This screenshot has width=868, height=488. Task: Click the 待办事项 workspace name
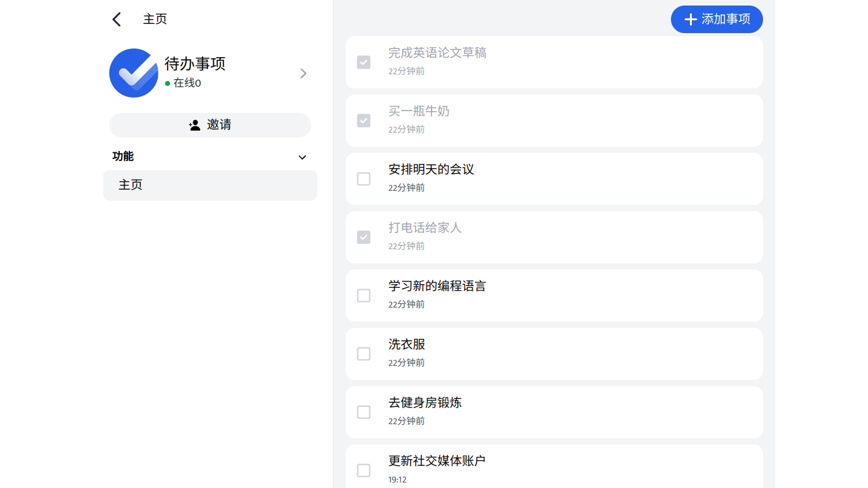pos(195,63)
